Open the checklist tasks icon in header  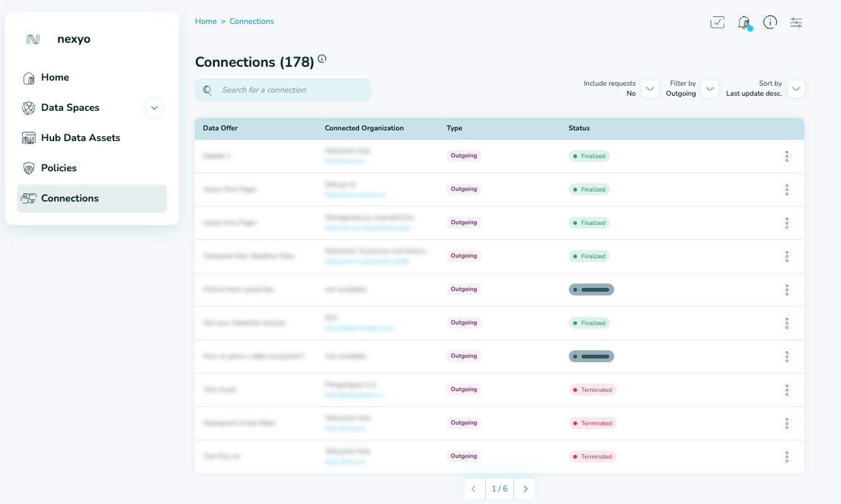(x=717, y=23)
